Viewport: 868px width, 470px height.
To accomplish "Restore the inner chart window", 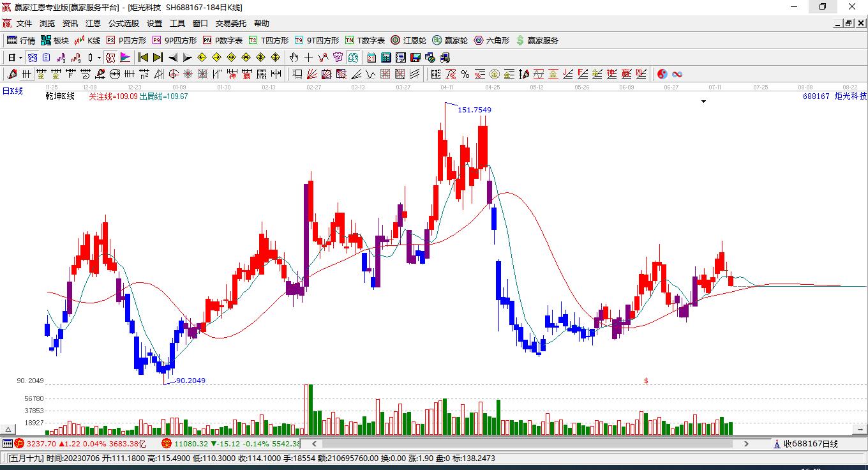I will click(848, 23).
